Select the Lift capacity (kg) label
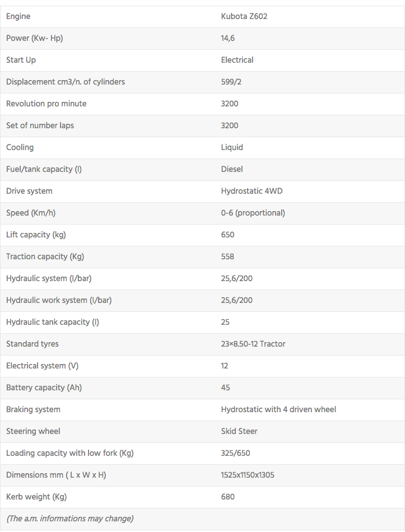 click(x=36, y=235)
